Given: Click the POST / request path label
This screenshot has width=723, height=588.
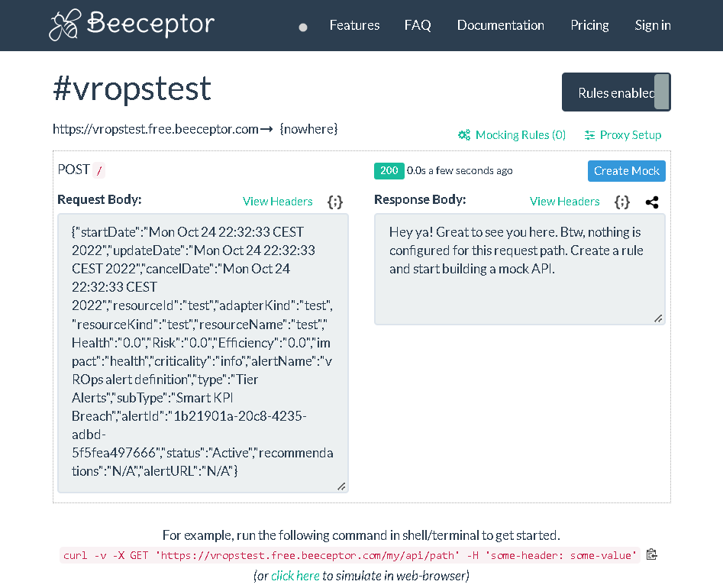Looking at the screenshot, I should coord(81,170).
